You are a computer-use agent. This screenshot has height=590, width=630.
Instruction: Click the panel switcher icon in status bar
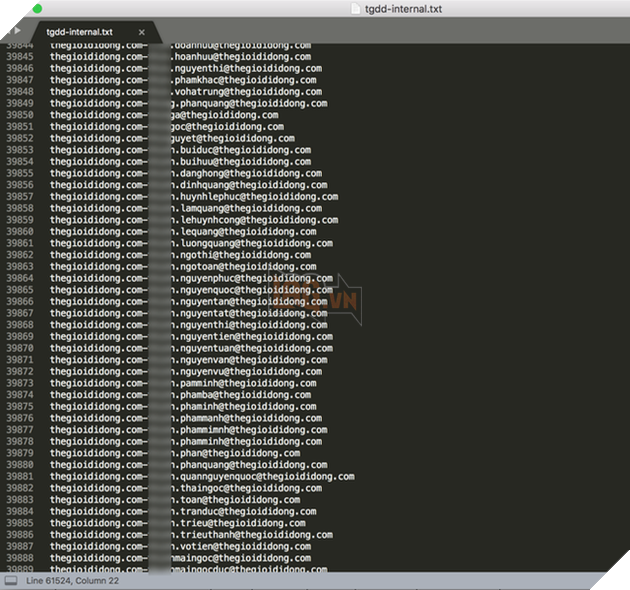click(x=11, y=580)
